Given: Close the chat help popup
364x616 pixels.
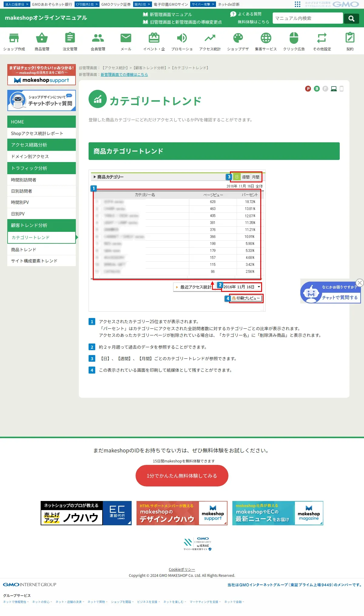Looking at the screenshot, I should coord(360,283).
